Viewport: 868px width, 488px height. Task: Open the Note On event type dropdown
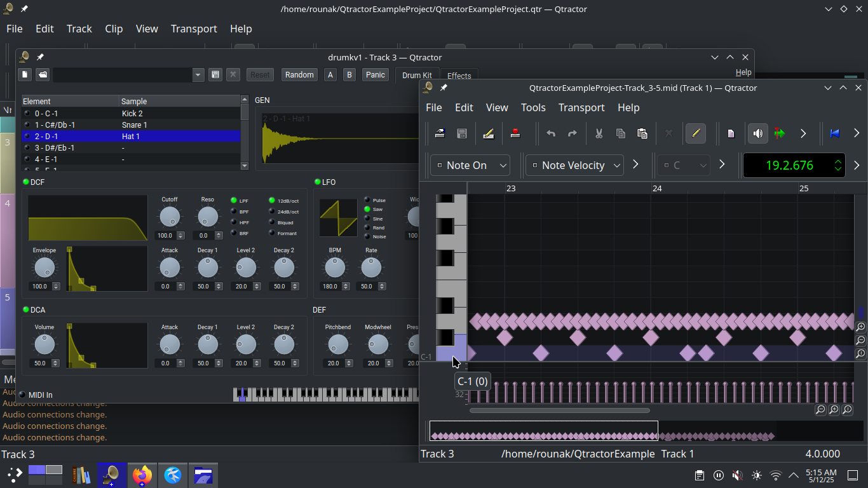point(470,165)
